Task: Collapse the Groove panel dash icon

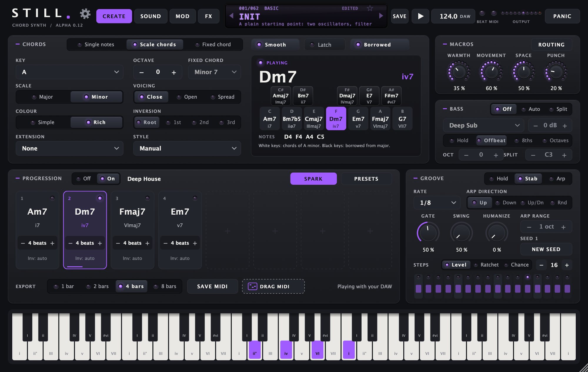Action: pos(415,178)
